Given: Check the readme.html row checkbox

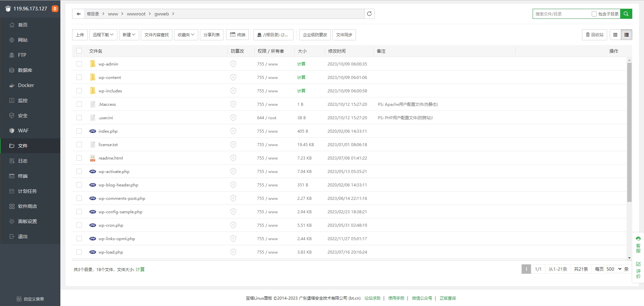Looking at the screenshot, I should 79,158.
